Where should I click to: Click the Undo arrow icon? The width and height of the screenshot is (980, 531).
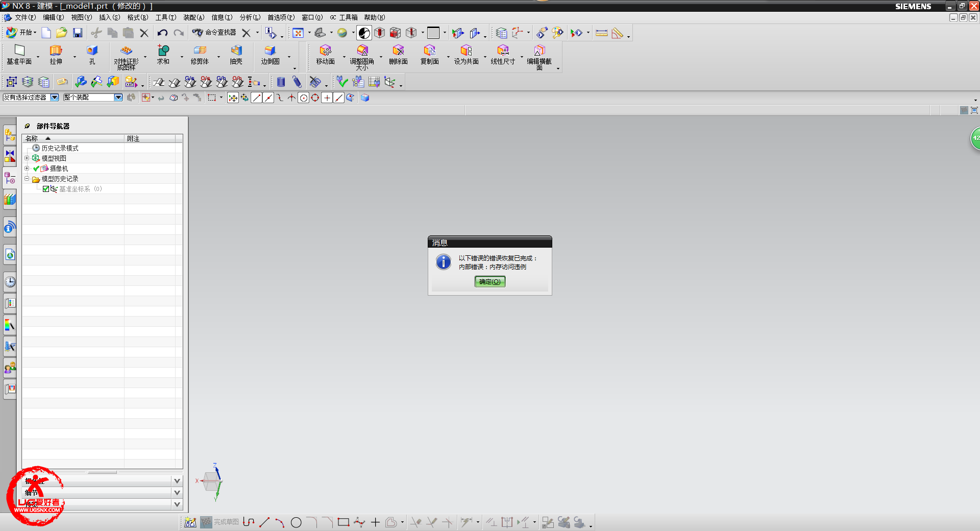coord(162,33)
